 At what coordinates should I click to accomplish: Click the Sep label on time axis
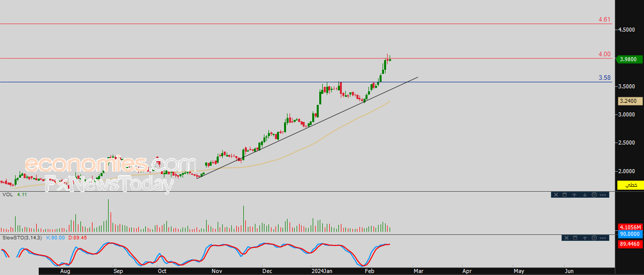pyautogui.click(x=118, y=271)
